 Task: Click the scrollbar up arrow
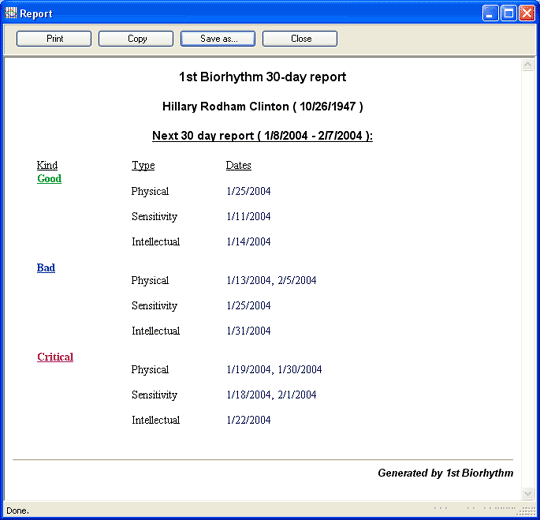click(x=528, y=64)
